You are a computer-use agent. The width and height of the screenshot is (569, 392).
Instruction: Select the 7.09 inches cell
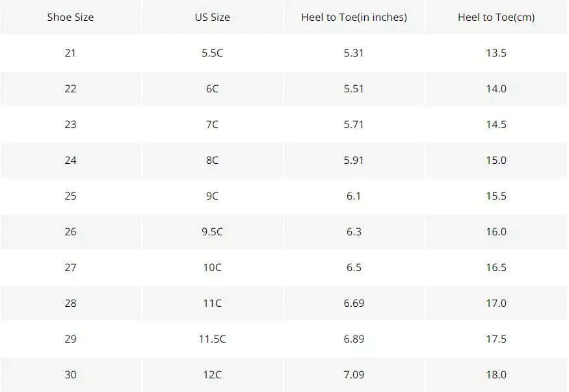coord(354,374)
